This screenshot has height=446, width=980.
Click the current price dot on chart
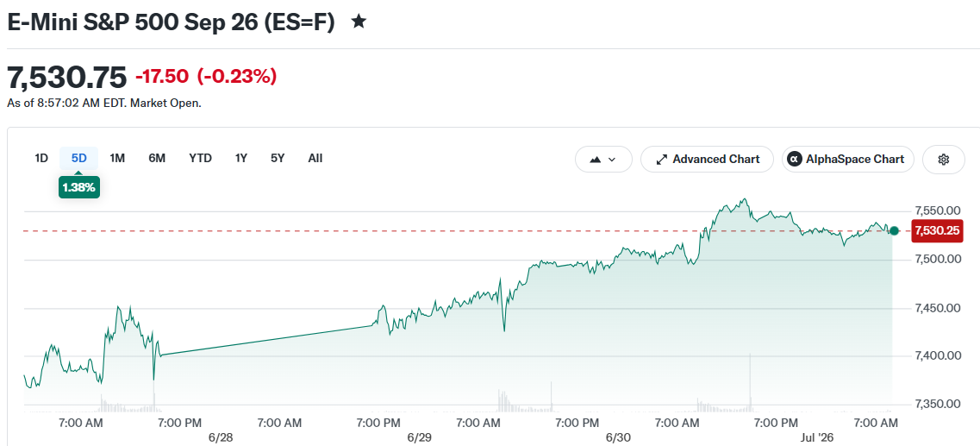coord(895,231)
